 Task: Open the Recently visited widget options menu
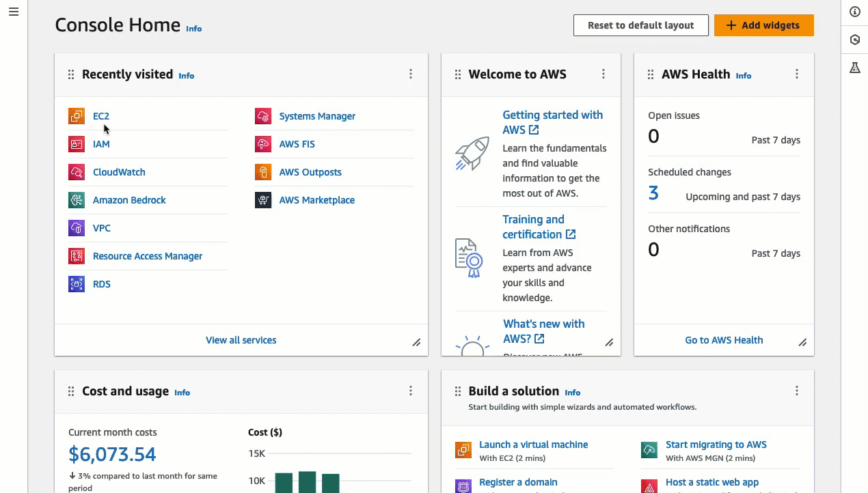411,74
